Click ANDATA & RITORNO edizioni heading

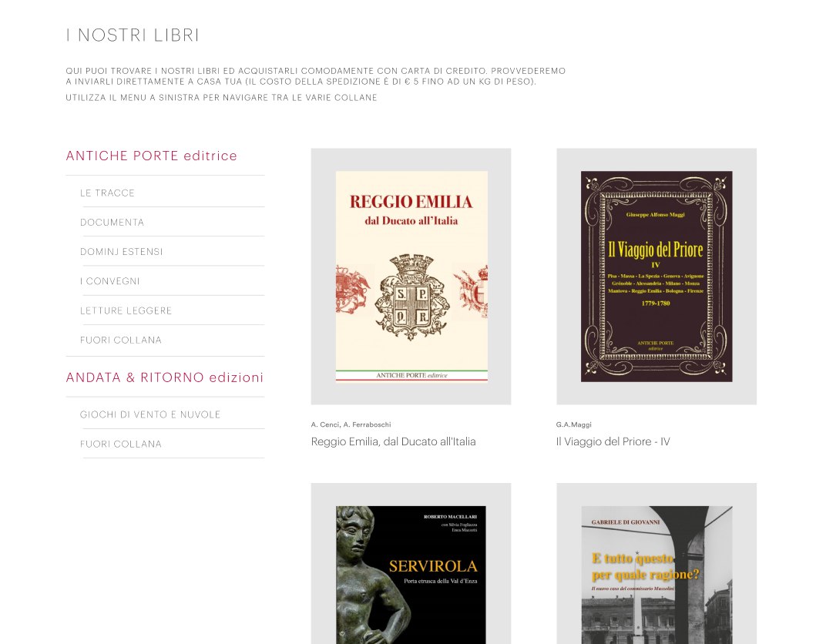[164, 377]
